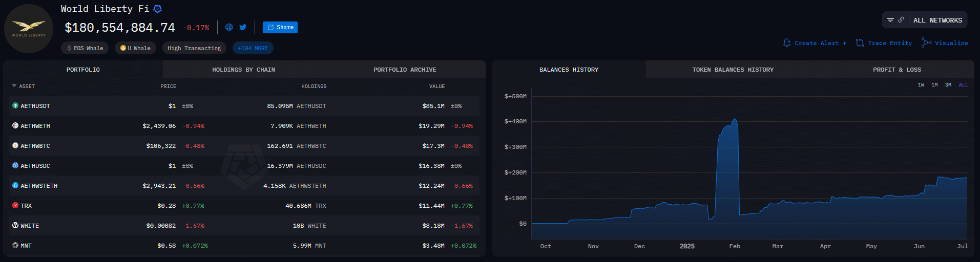Click the AETHWETH token icon
Screen dimensions: 980x262
click(15, 125)
